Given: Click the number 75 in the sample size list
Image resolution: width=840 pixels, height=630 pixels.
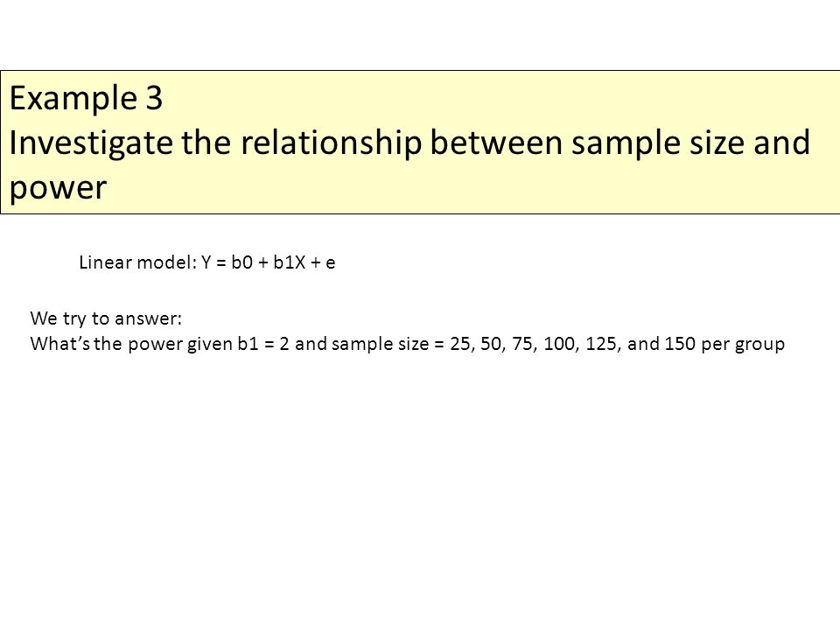Looking at the screenshot, I should pos(521,344).
